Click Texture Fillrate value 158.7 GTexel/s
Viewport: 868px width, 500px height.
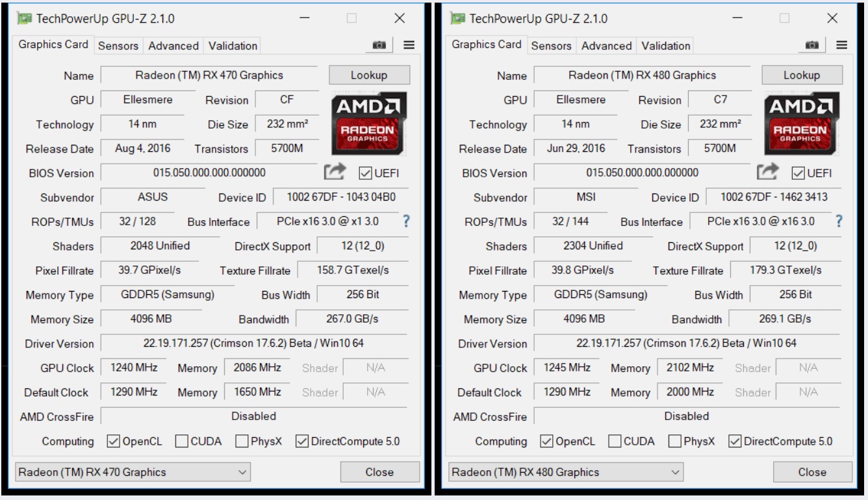(353, 270)
